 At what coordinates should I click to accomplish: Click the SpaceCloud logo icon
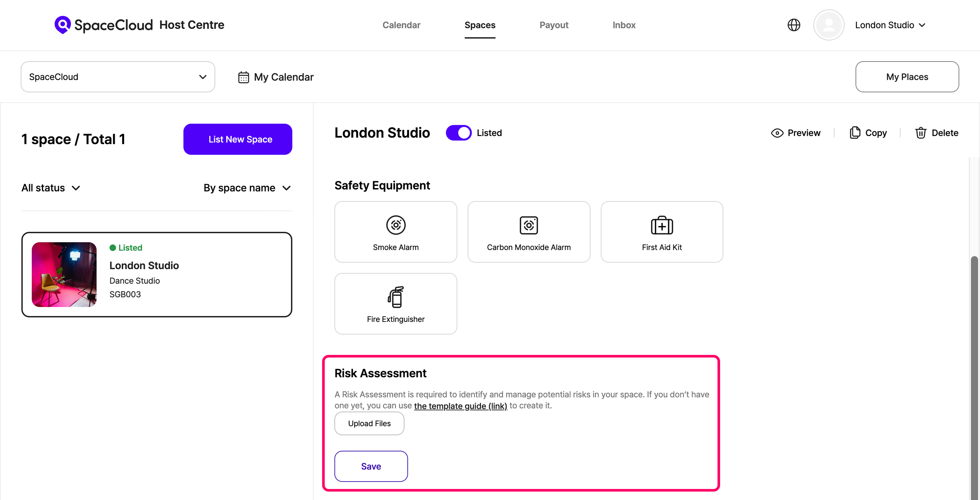tap(62, 25)
